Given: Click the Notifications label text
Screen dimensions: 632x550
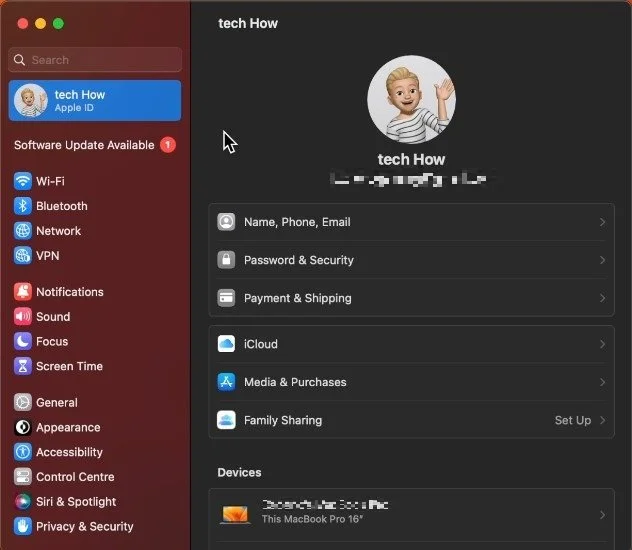Looking at the screenshot, I should pos(70,292).
